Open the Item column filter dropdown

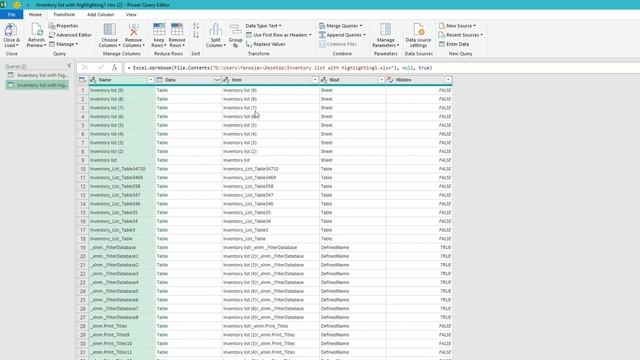coord(315,80)
